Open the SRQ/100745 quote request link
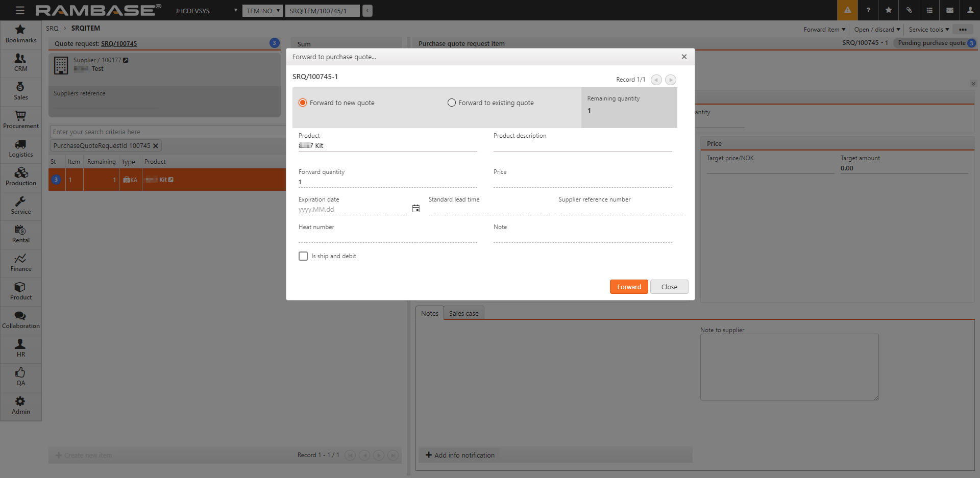 coord(119,44)
